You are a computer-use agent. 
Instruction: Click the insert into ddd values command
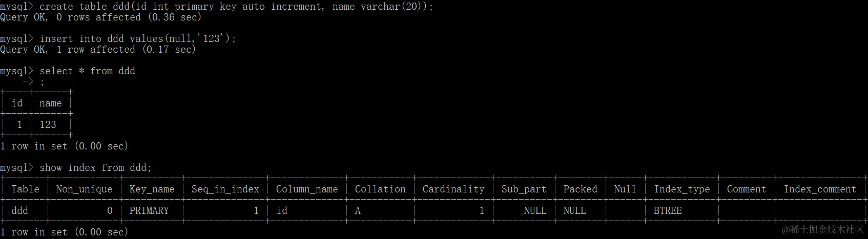(x=137, y=38)
